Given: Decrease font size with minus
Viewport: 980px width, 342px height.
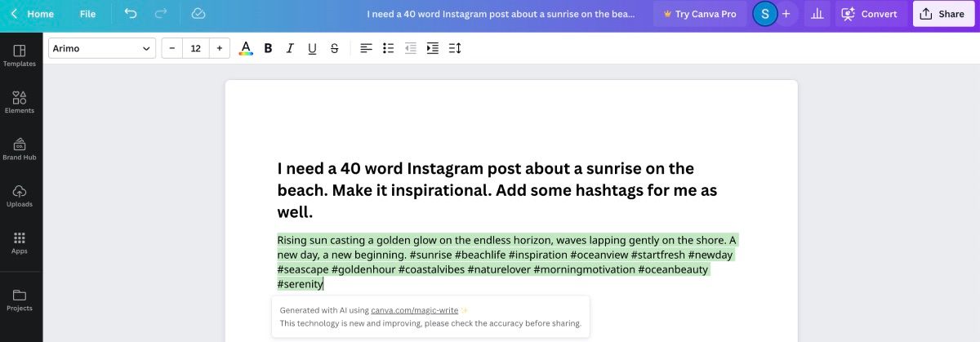Looking at the screenshot, I should click(x=172, y=48).
